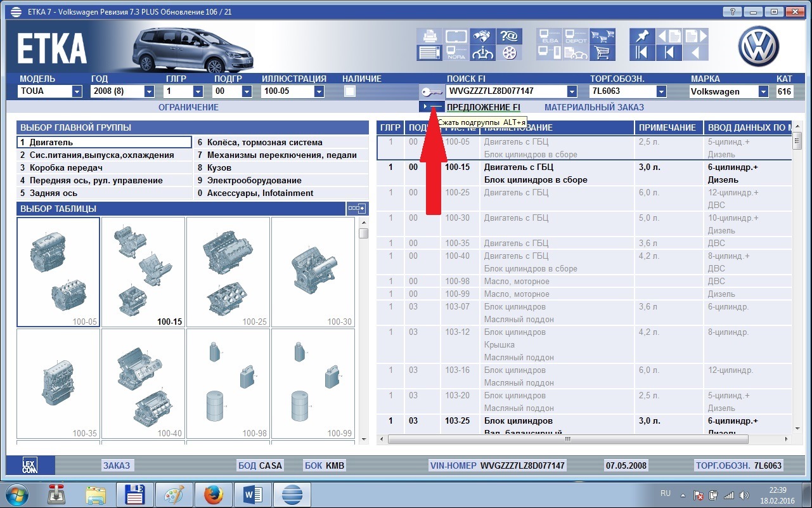Select row 103-25 Блок цилиндров 3,0 л.
This screenshot has width=812, height=508.
584,424
